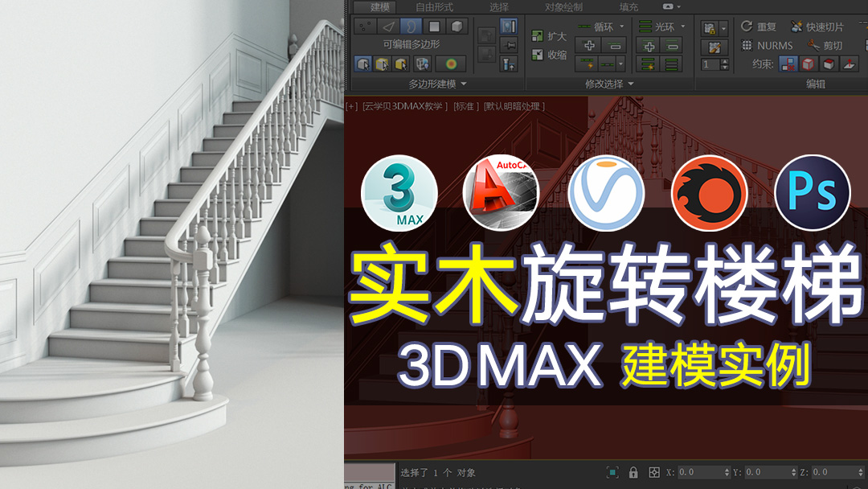Click grow ring plus icon
Screen dimensions: 868x489
point(649,45)
